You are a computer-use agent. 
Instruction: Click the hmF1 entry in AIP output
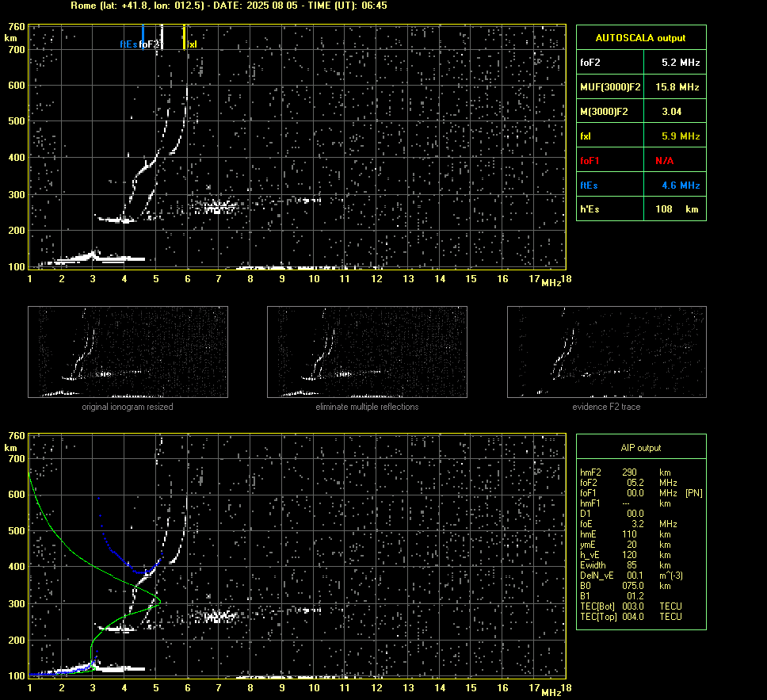625,503
